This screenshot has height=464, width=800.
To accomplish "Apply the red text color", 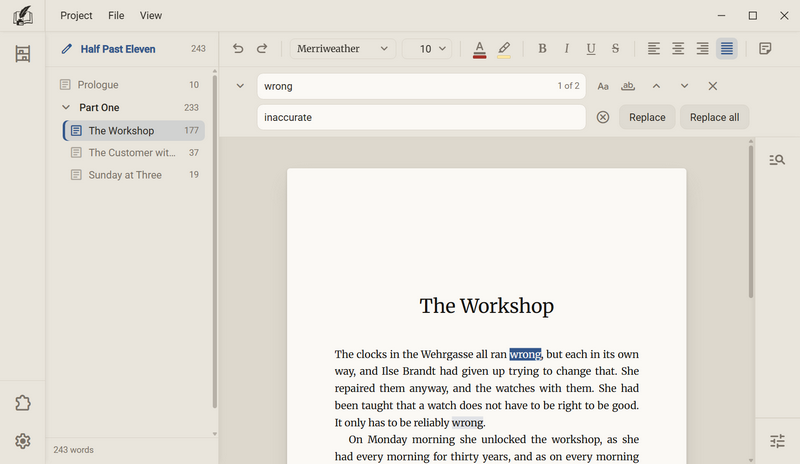I will pyautogui.click(x=479, y=49).
